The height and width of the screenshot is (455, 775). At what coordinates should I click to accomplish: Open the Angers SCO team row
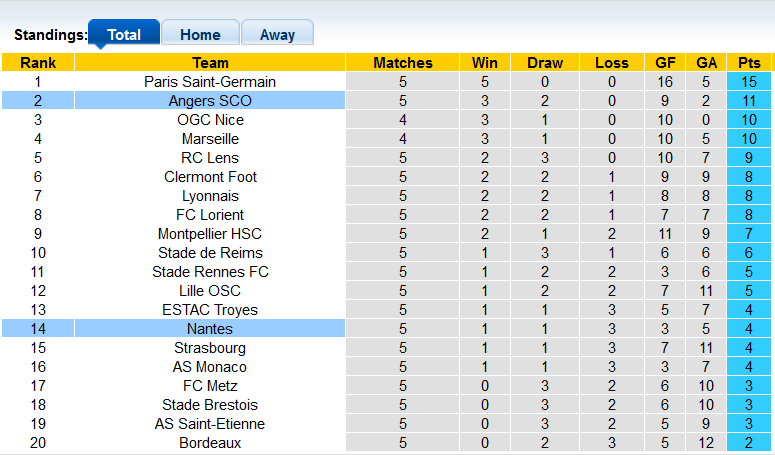(x=210, y=101)
